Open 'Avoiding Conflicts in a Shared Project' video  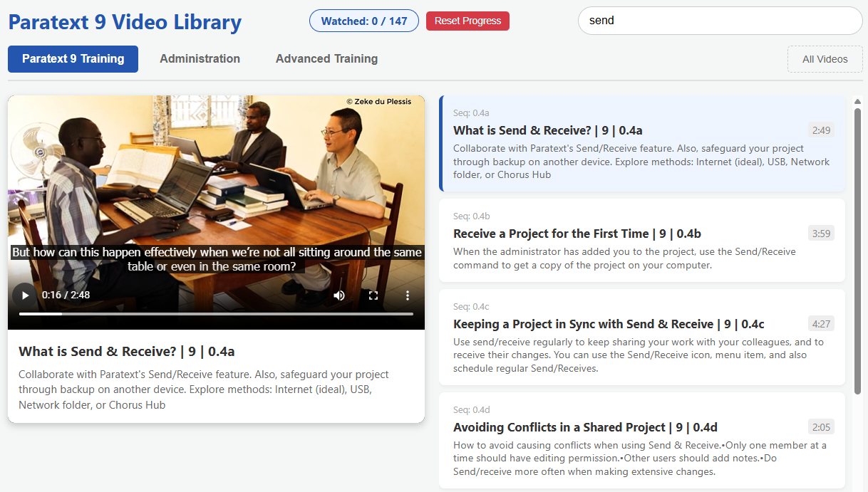[x=642, y=441]
